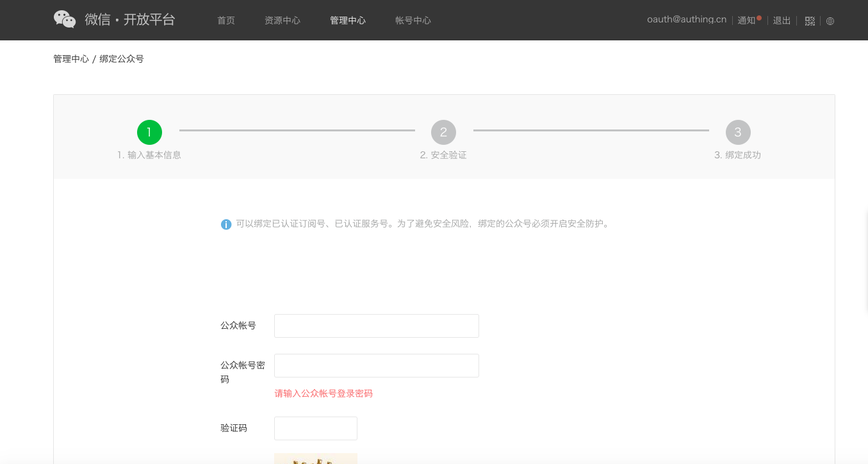This screenshot has height=464, width=868.
Task: Click 退出 to log out
Action: tap(782, 21)
